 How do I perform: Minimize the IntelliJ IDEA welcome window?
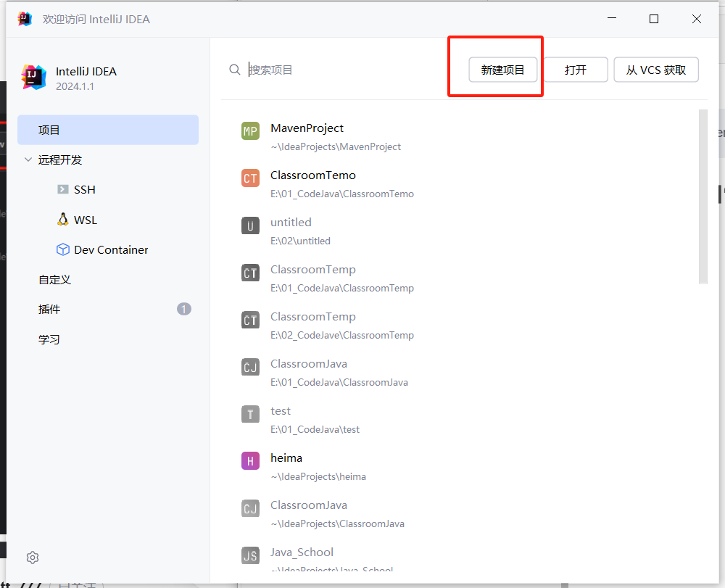(612, 19)
